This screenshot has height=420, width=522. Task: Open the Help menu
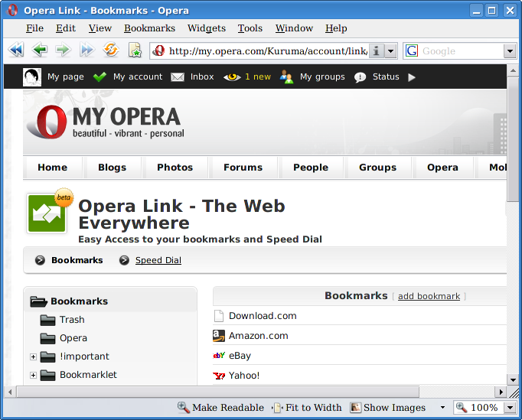pos(336,28)
